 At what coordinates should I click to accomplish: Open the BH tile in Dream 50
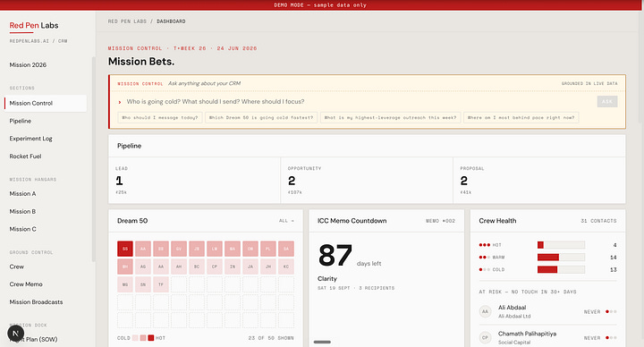[125, 267]
